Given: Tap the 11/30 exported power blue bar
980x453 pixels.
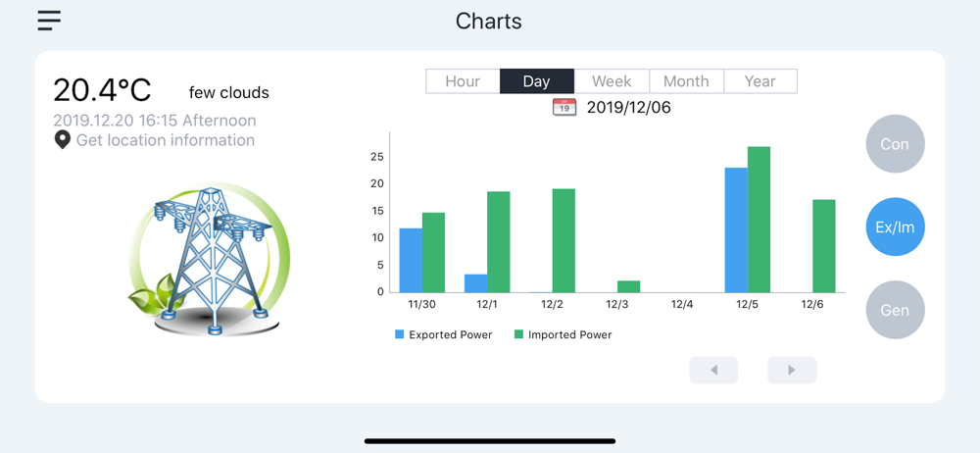Looking at the screenshot, I should click(x=411, y=260).
